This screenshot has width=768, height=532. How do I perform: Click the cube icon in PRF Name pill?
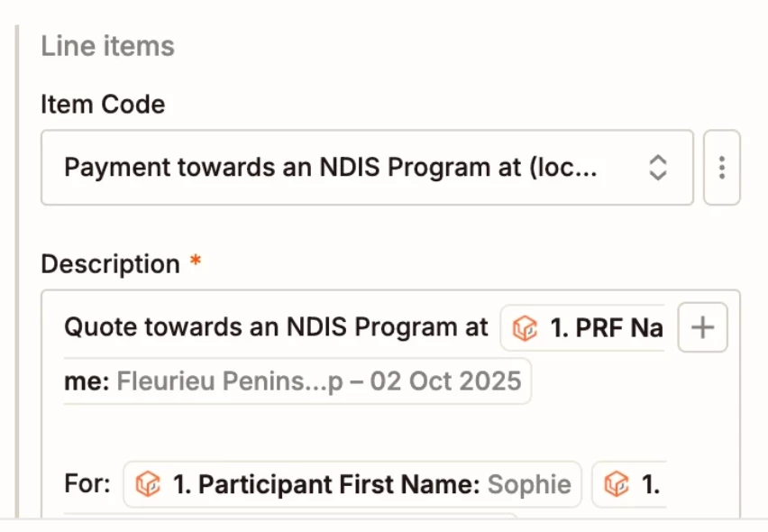[525, 327]
